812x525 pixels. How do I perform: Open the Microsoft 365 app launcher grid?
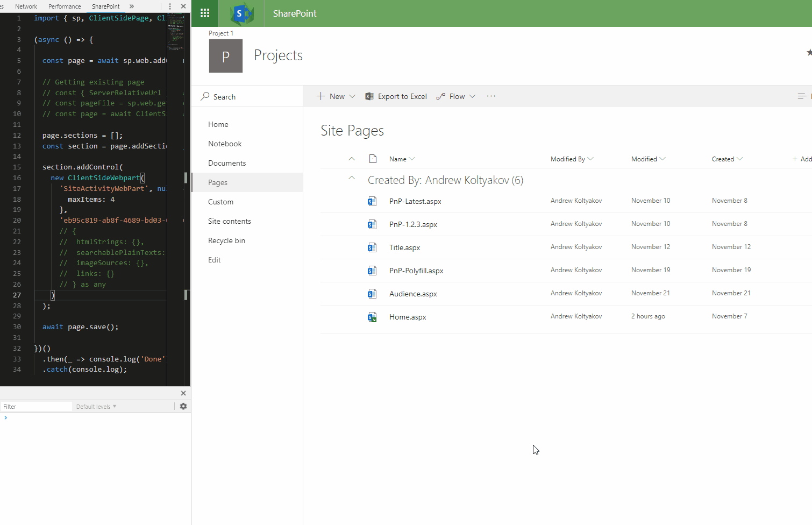click(204, 13)
